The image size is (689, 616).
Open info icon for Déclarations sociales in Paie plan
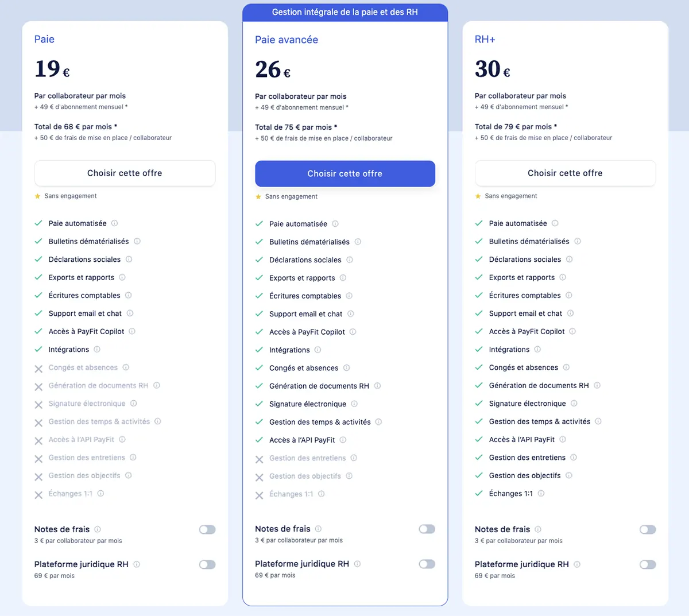click(x=129, y=259)
